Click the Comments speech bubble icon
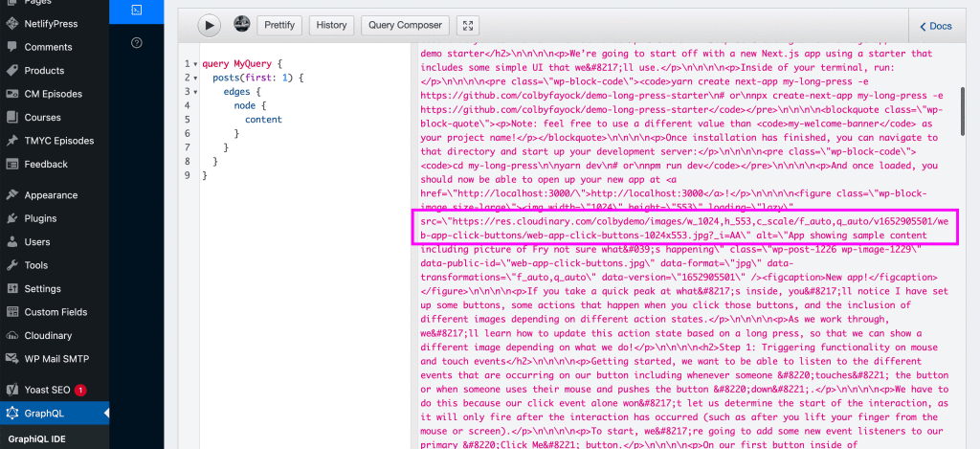This screenshot has width=980, height=449. pos(11,47)
